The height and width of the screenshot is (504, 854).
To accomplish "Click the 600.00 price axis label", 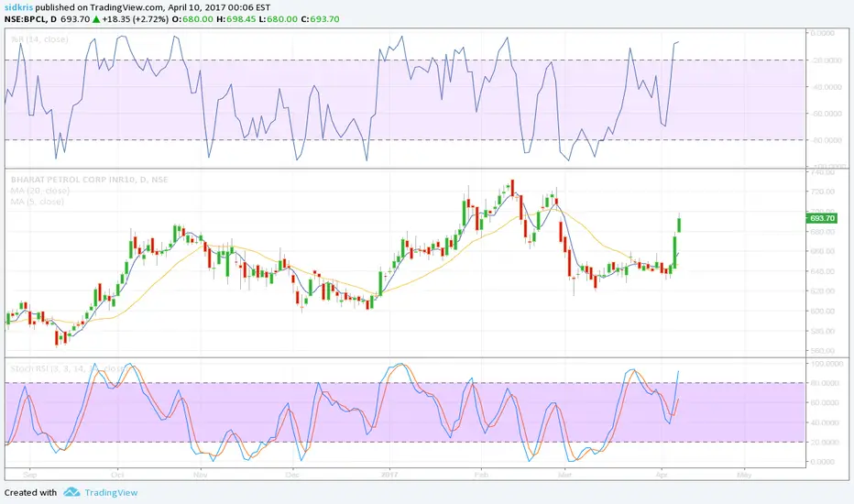I will pyautogui.click(x=823, y=312).
